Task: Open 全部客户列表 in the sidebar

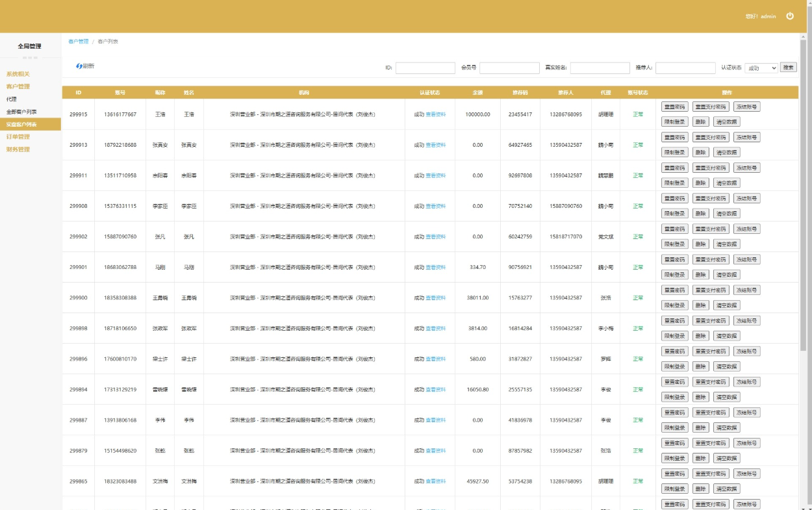Action: pos(21,112)
